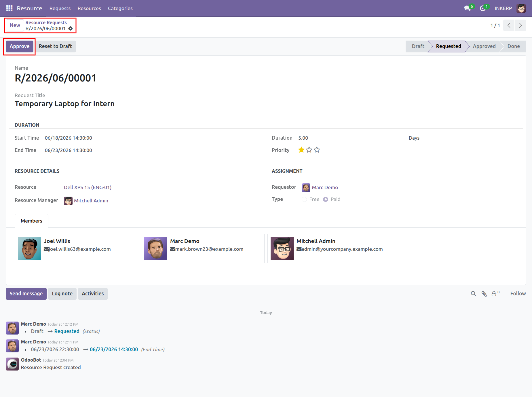Click the Days unit label
Viewport: 532px width, 397px height.
coord(414,138)
